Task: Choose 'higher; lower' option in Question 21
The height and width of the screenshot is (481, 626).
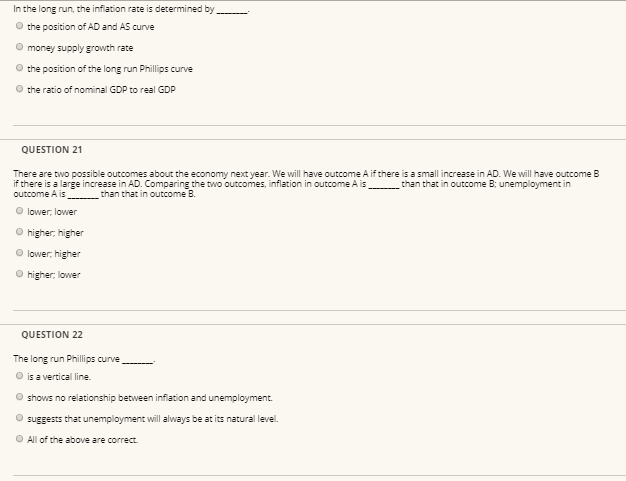Action: point(19,273)
